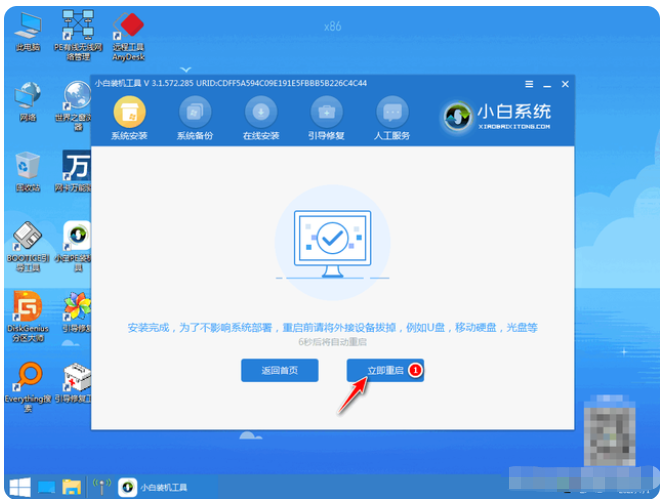Open the hamburger menu in title bar
Image resolution: width=660 pixels, height=499 pixels.
(x=529, y=82)
